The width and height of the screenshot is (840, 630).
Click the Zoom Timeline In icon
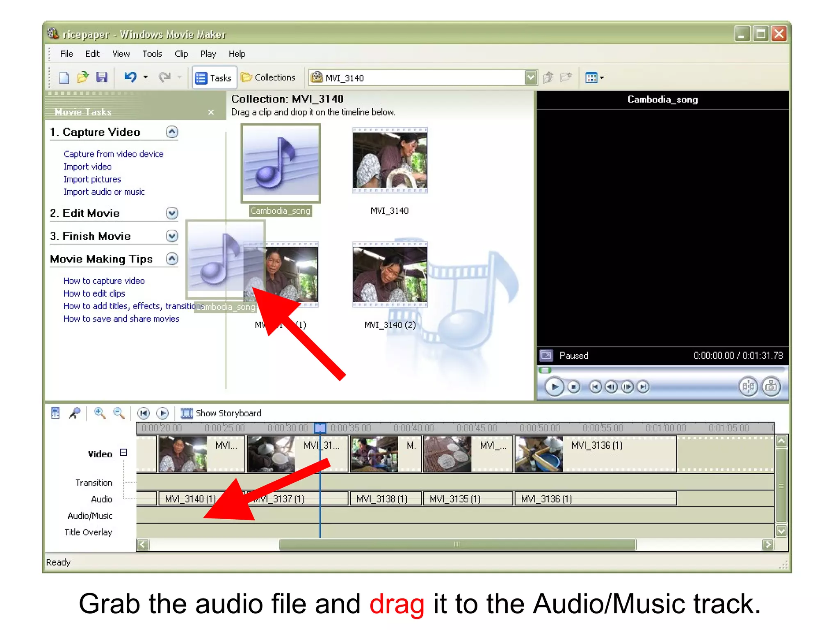pos(100,413)
